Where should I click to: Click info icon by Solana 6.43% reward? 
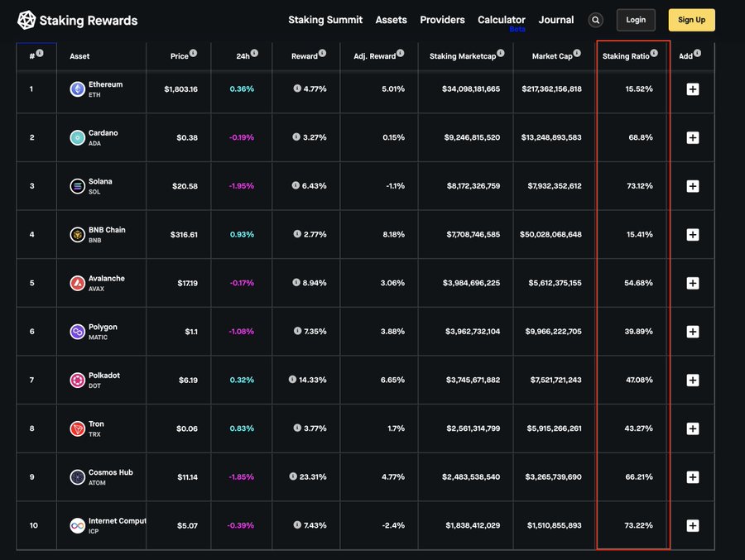[296, 185]
